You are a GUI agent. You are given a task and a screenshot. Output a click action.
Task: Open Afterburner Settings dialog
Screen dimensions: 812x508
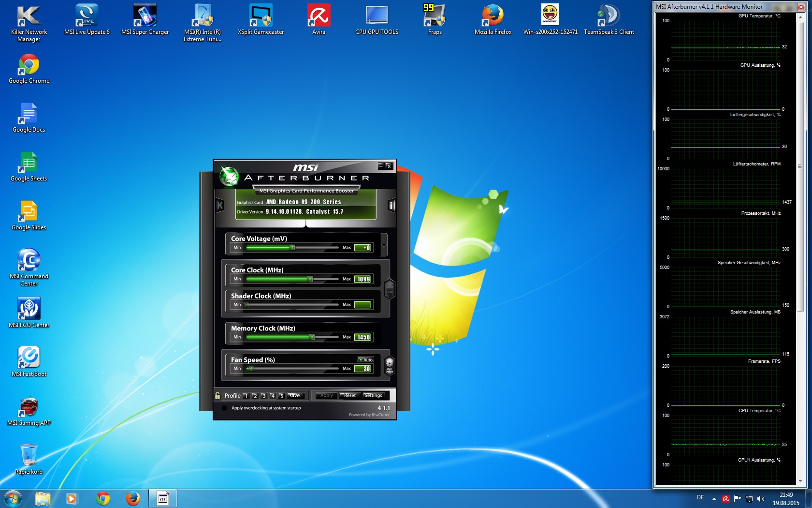pos(374,396)
